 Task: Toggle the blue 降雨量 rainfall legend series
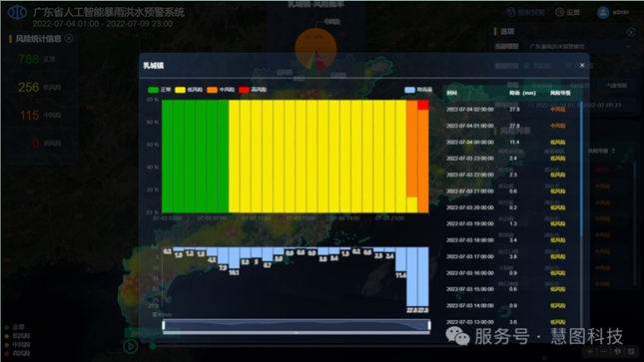coord(418,90)
